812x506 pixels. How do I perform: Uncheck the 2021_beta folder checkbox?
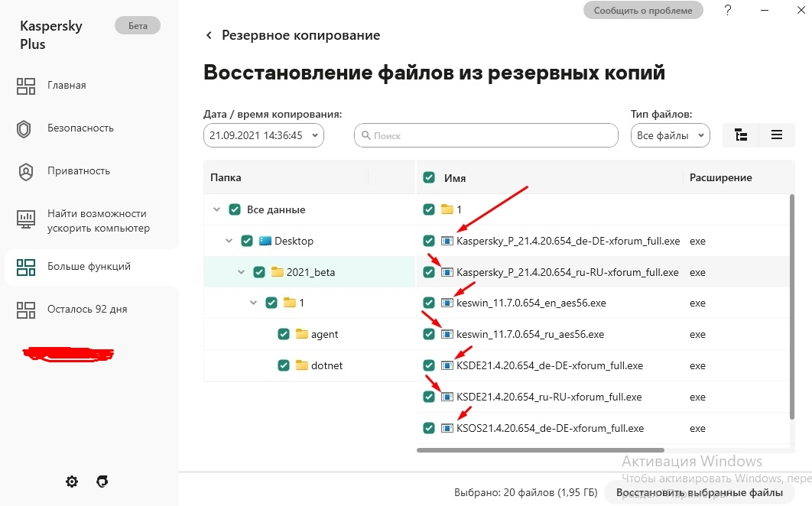259,272
